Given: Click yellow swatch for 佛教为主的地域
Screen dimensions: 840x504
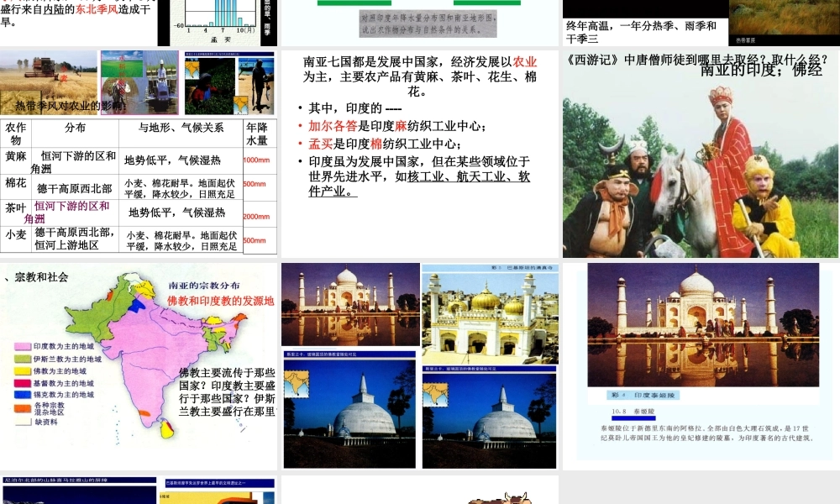Looking at the screenshot, I should click(22, 370).
